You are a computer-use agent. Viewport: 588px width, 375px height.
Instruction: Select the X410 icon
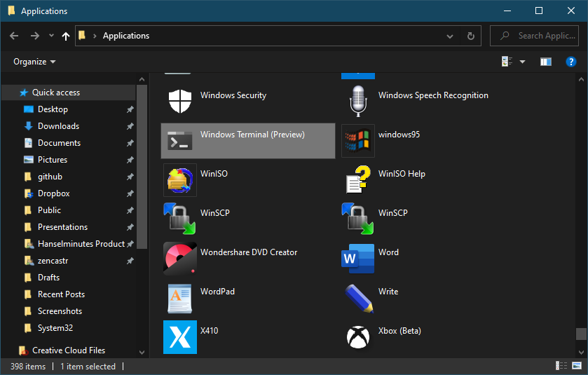pyautogui.click(x=180, y=336)
